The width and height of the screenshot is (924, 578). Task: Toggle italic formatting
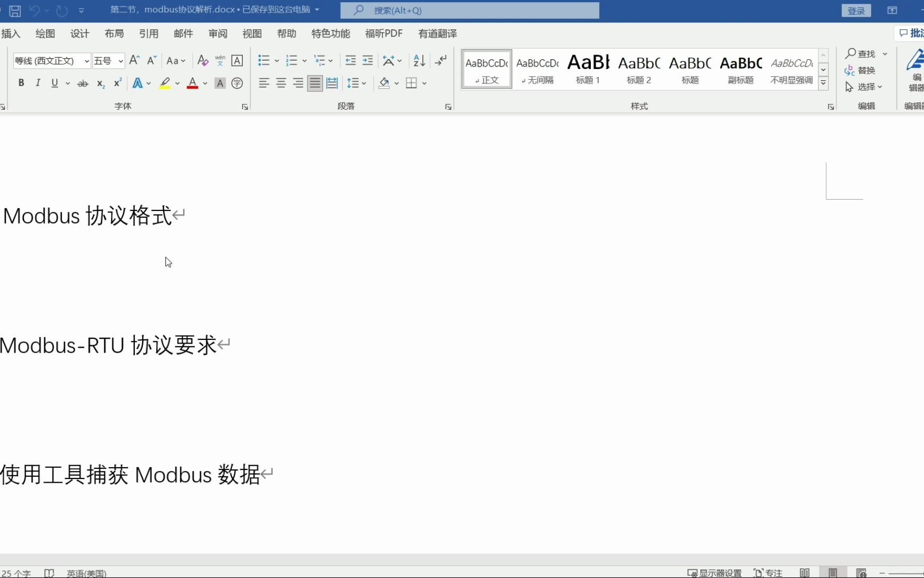click(x=37, y=83)
